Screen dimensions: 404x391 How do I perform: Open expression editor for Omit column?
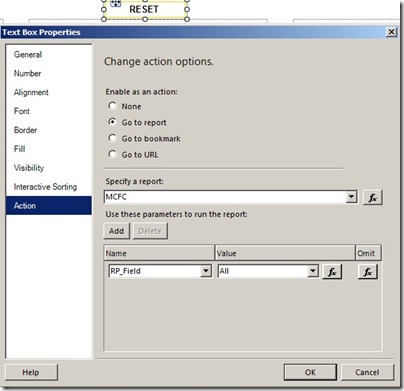click(368, 272)
